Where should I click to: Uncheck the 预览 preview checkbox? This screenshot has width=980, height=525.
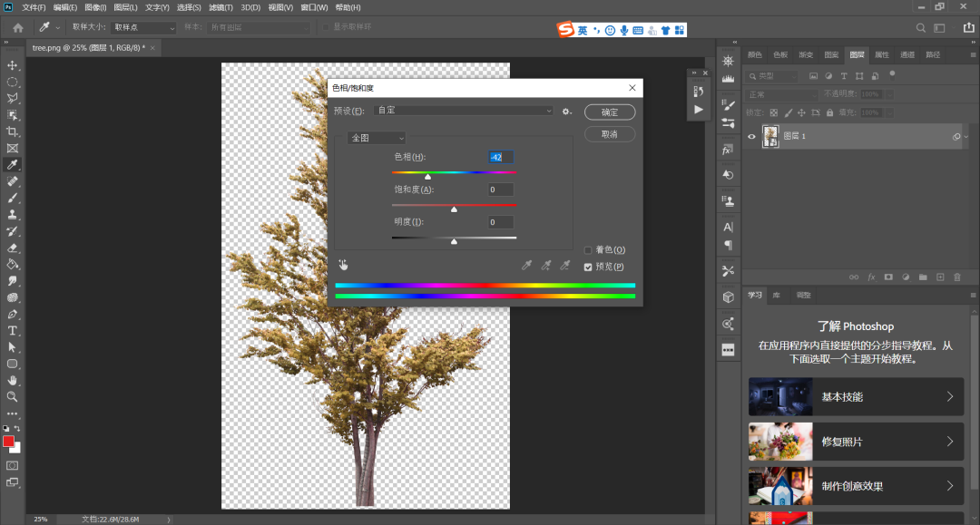point(589,267)
